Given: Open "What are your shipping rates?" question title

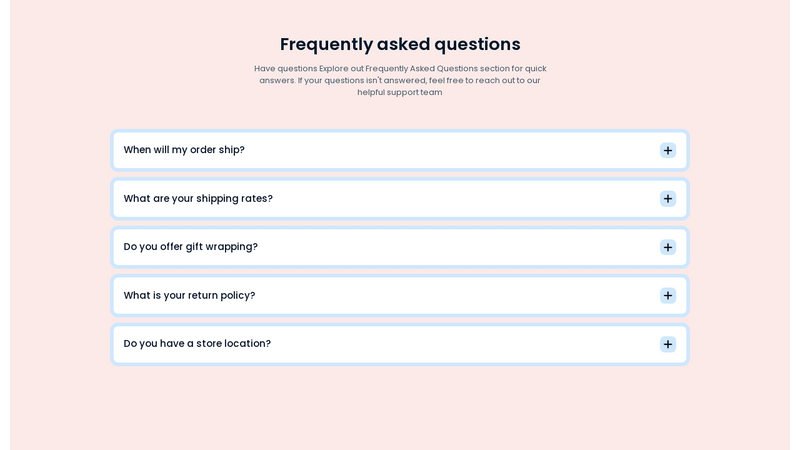Looking at the screenshot, I should tap(198, 199).
